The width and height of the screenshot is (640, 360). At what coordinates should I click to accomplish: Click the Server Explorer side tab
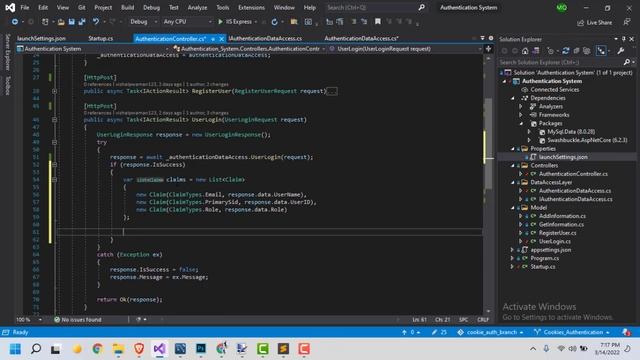(x=7, y=52)
